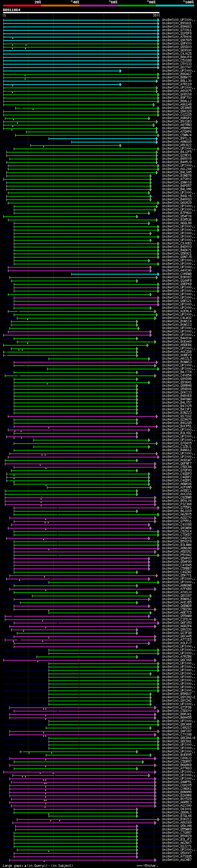This screenshot has width=197, height=868.
Task: Select the UniRef100_B4JTT8 hit label
Action: tap(177, 372)
